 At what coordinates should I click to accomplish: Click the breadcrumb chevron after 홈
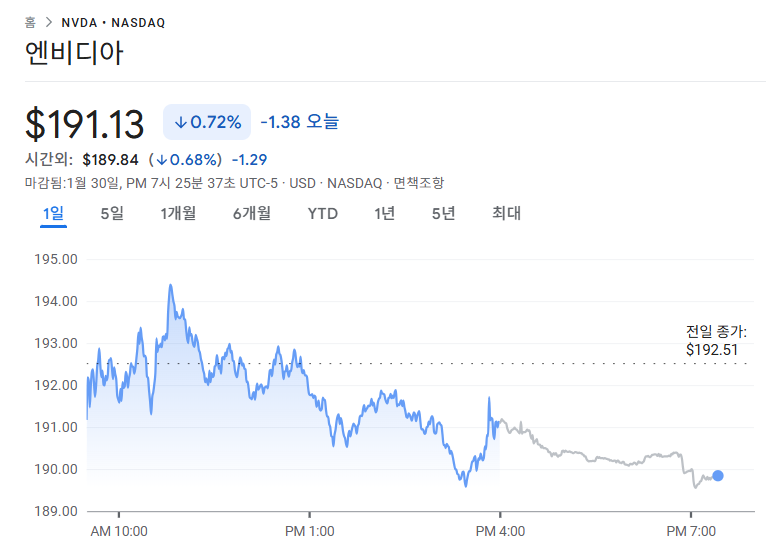pos(47,22)
